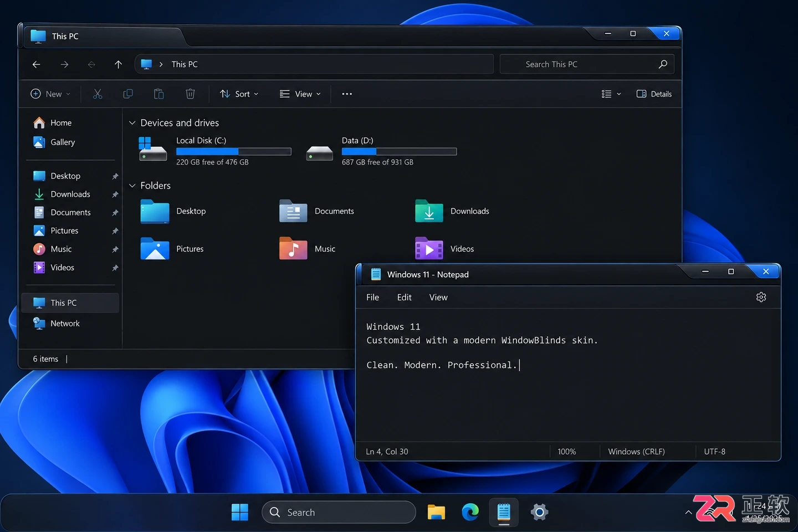Open Notepad View menu
Image resolution: width=798 pixels, height=532 pixels.
pos(438,298)
